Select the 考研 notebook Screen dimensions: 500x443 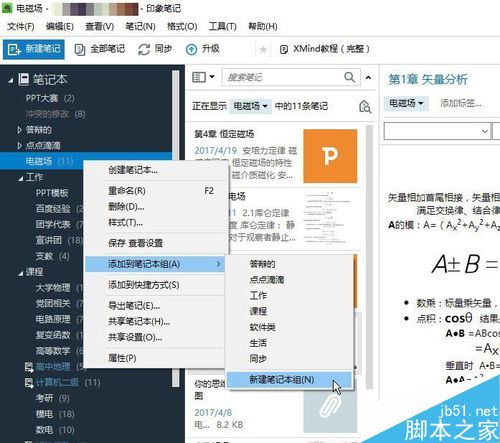pos(52,398)
